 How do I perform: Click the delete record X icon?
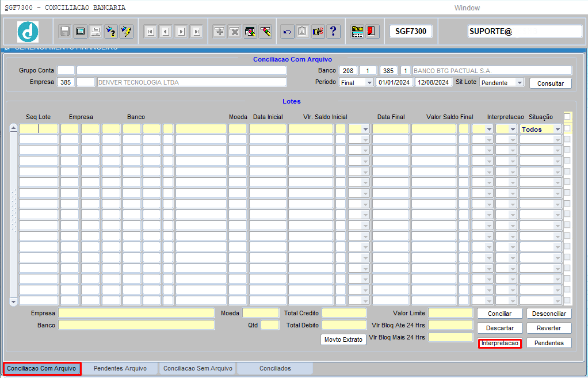click(x=235, y=32)
